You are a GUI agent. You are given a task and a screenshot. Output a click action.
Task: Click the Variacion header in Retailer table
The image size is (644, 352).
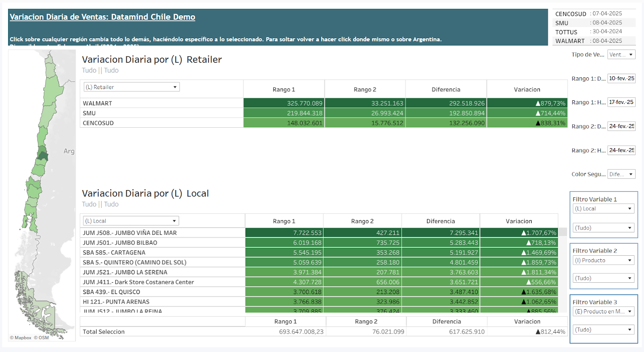pyautogui.click(x=527, y=89)
